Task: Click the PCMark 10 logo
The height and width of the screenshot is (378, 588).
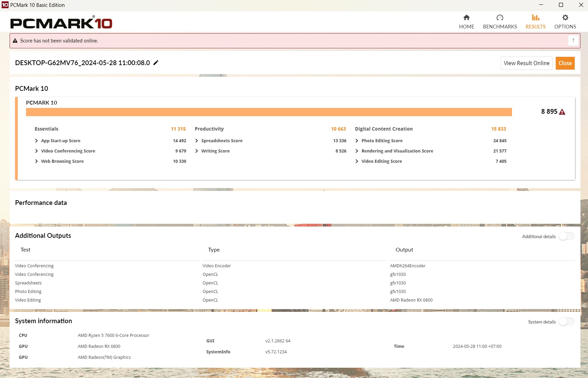Action: tap(61, 23)
